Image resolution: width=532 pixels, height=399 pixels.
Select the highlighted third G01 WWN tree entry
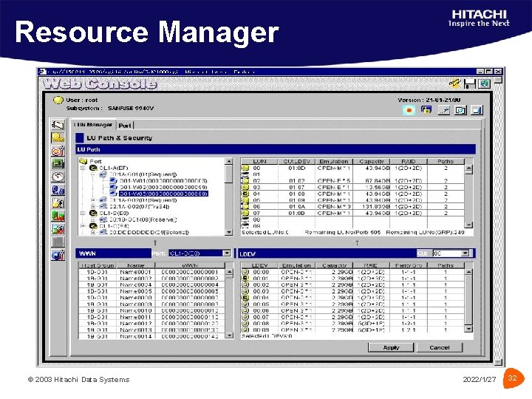pos(163,194)
